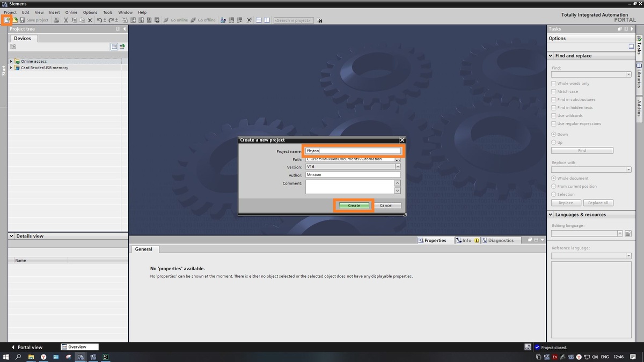Click the Go offline toolbar button
Image resolution: width=644 pixels, height=362 pixels.
coord(203,20)
